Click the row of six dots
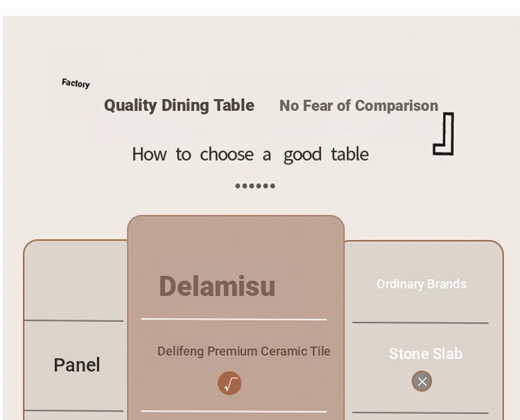 click(x=255, y=186)
